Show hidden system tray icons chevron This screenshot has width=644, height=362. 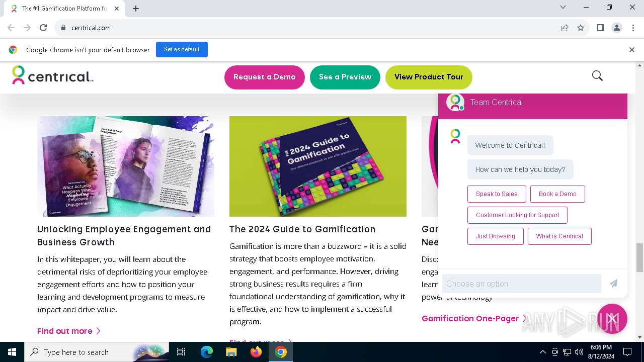(542, 352)
